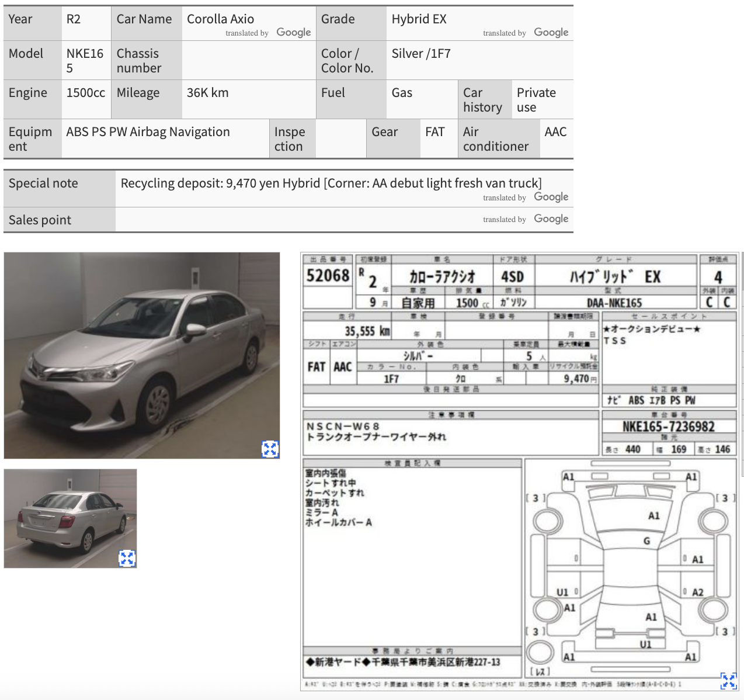Open the front view silver car photo
The image size is (744, 700).
[x=141, y=355]
